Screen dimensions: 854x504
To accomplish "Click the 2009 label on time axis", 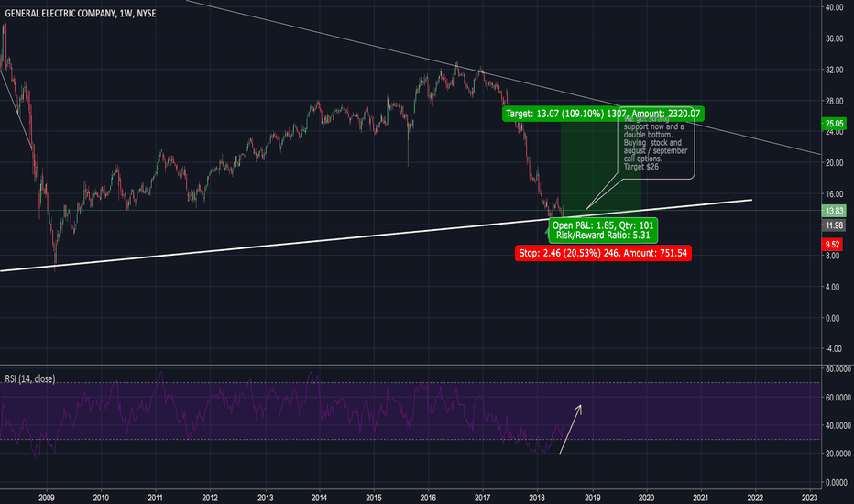I will click(x=47, y=498).
